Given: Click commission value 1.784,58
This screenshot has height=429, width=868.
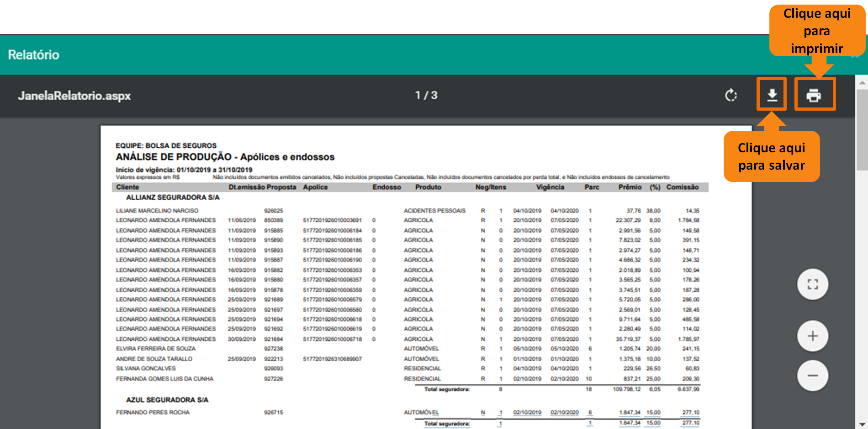Looking at the screenshot, I should pyautogui.click(x=688, y=220).
